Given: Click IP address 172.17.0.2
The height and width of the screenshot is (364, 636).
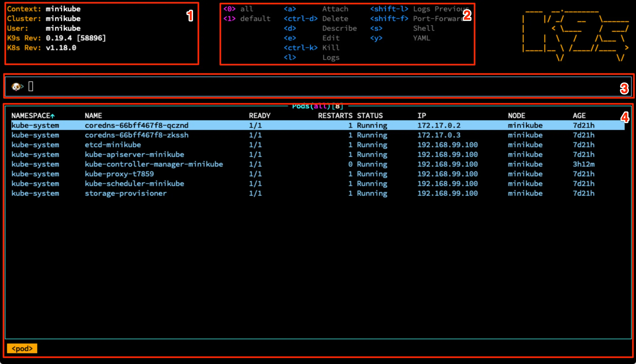Looking at the screenshot, I should [439, 125].
